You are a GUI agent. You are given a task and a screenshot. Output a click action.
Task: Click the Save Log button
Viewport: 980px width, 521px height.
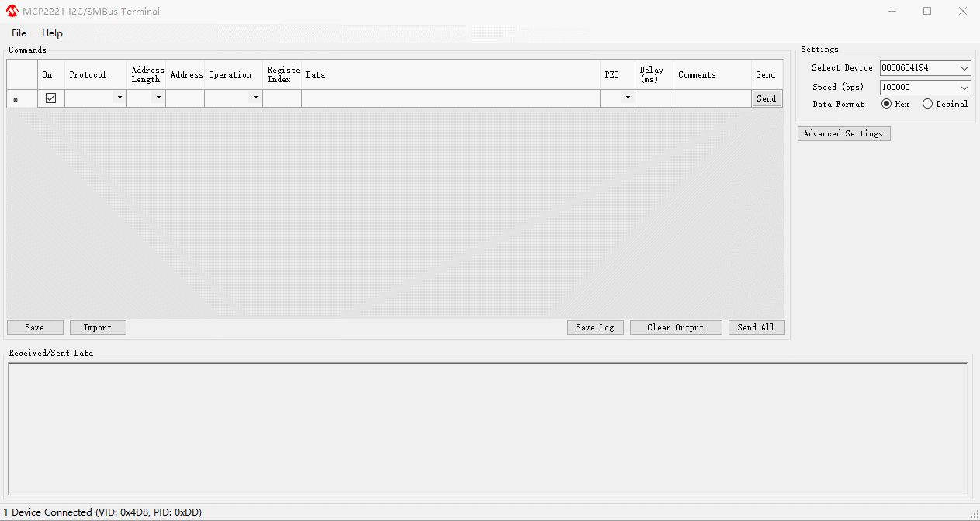coord(595,327)
